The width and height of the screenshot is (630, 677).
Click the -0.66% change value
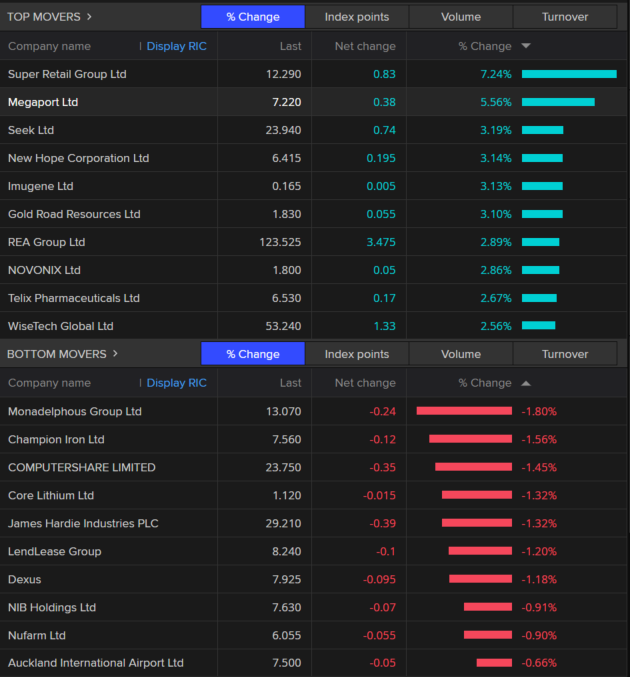pos(539,663)
